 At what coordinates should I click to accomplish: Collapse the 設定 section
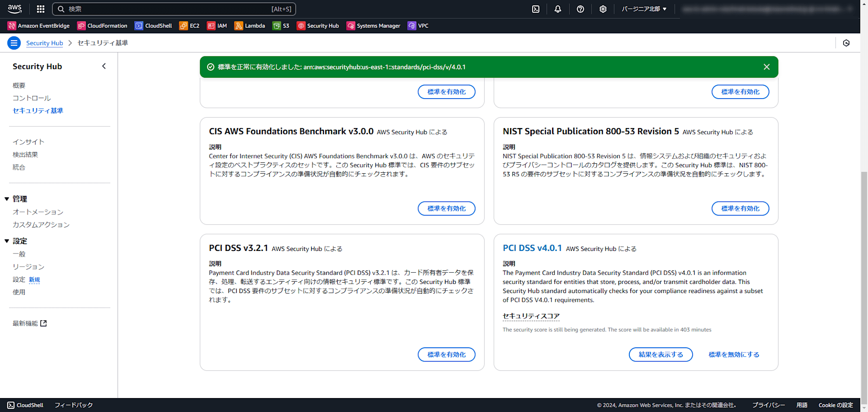coord(7,241)
